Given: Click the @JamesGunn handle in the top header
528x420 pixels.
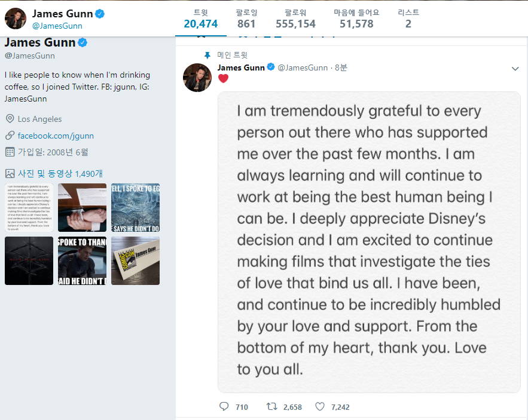Looking at the screenshot, I should point(57,26).
